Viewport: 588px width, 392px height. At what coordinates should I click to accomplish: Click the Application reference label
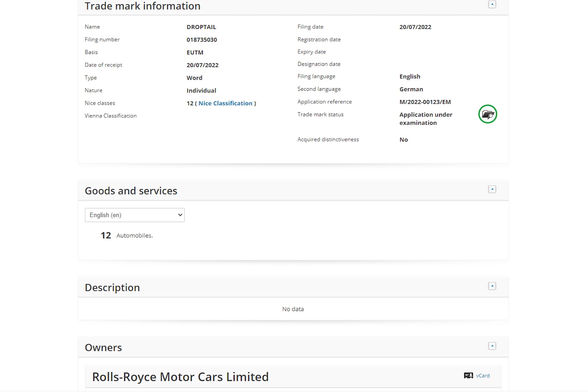325,101
